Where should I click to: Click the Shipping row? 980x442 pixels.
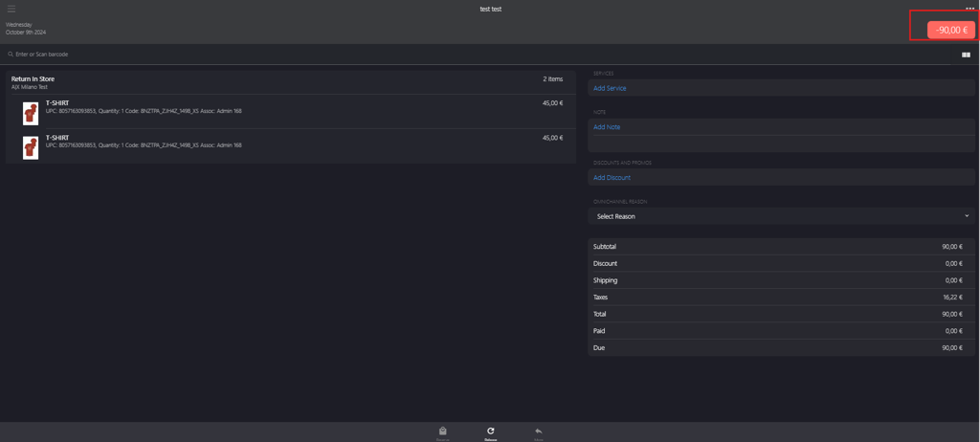[x=781, y=280]
